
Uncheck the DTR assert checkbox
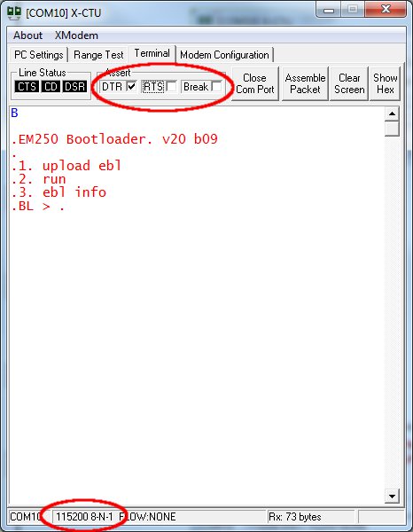coord(131,87)
